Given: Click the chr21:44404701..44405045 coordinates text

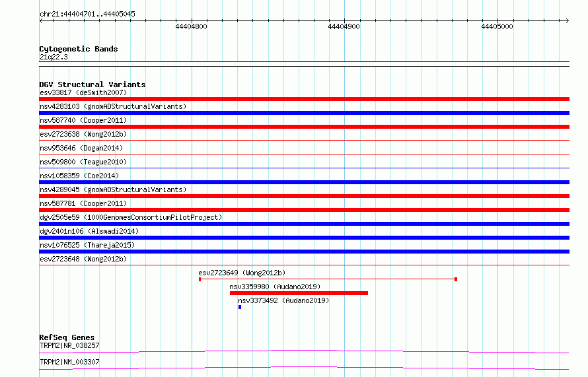Looking at the screenshot, I should [x=87, y=14].
